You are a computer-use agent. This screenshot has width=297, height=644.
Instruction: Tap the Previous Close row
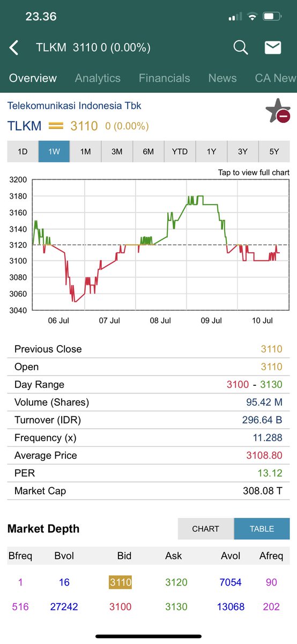148,349
